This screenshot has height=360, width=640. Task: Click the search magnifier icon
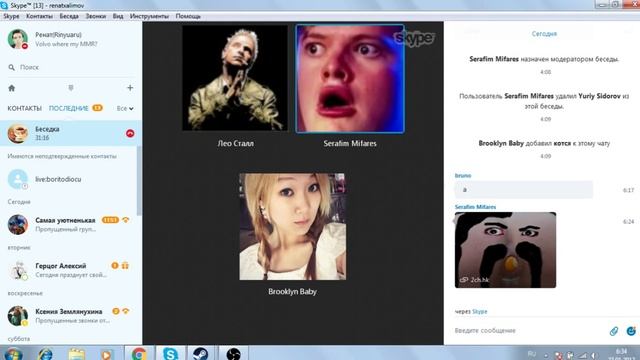[x=11, y=67]
